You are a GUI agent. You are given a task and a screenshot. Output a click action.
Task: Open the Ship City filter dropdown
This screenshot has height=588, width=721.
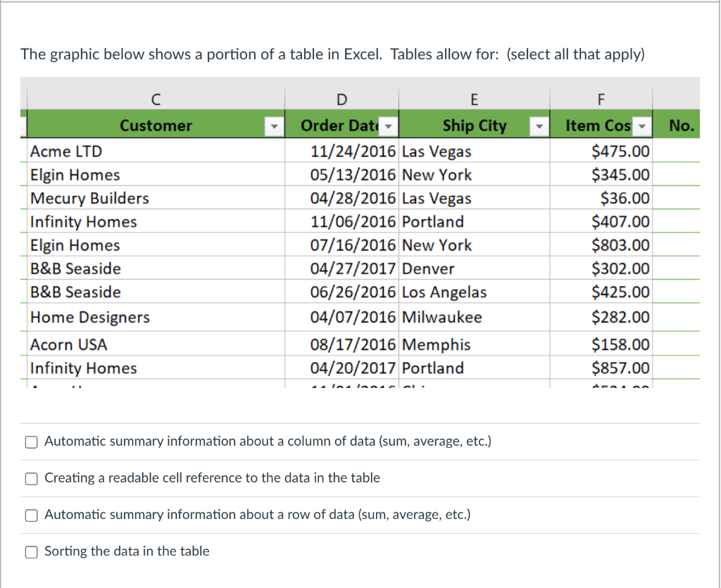(x=539, y=126)
